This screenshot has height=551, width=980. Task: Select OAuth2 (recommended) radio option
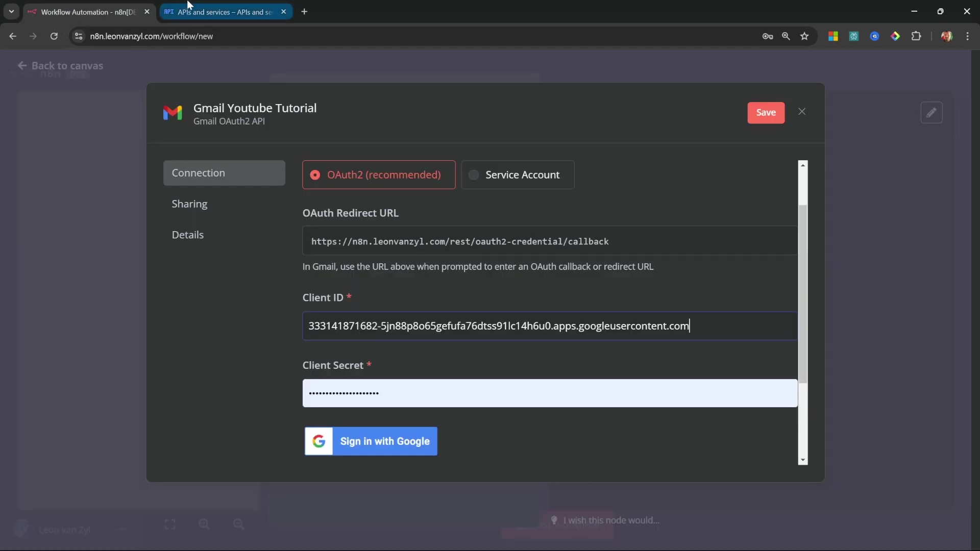point(378,175)
